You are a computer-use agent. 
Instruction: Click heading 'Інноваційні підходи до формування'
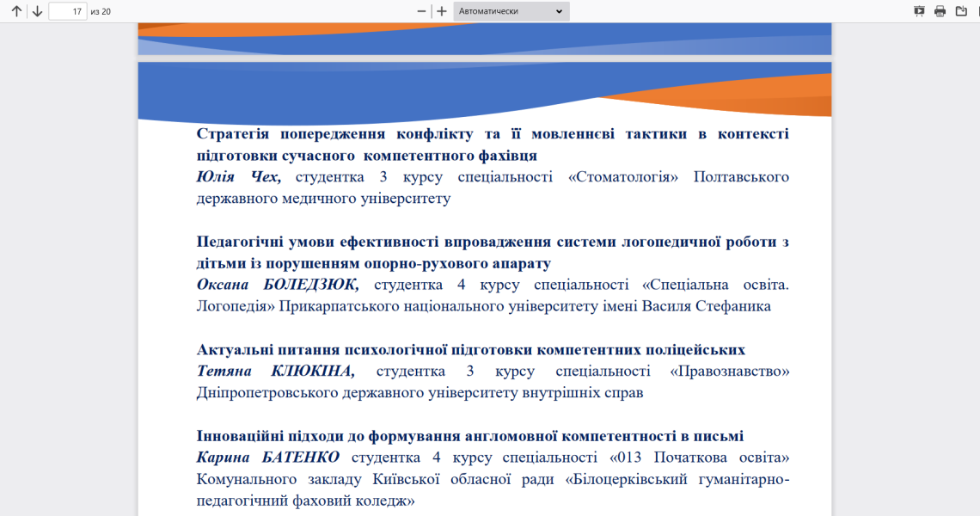[x=330, y=436]
